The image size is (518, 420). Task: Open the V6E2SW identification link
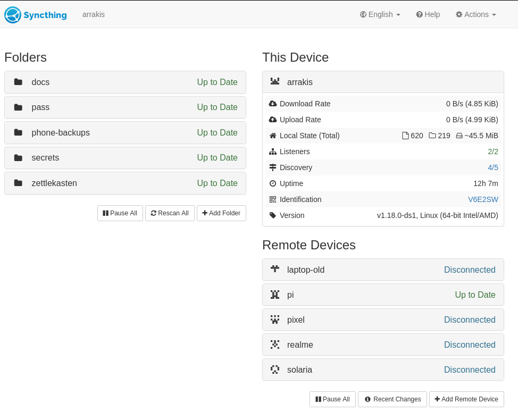point(483,199)
